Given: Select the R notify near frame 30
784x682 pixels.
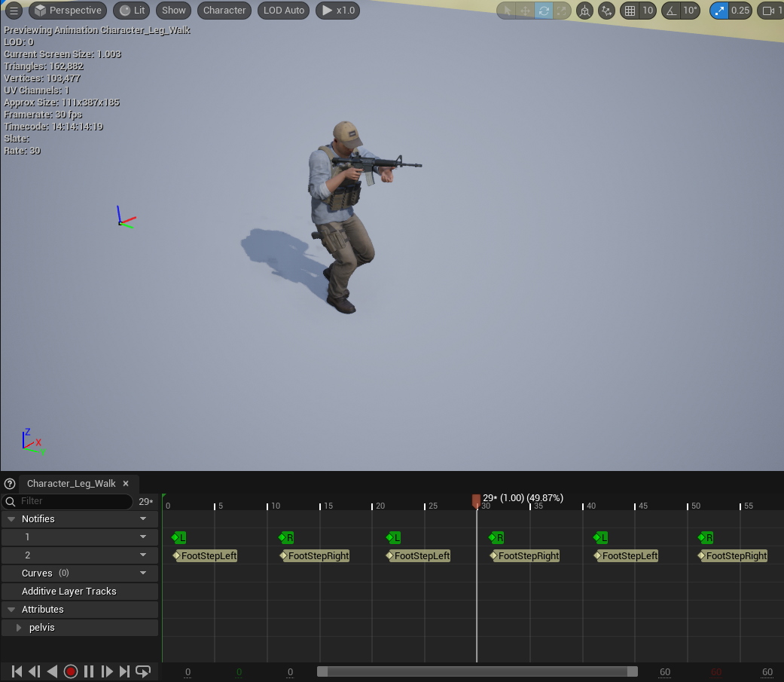Looking at the screenshot, I should [x=496, y=538].
